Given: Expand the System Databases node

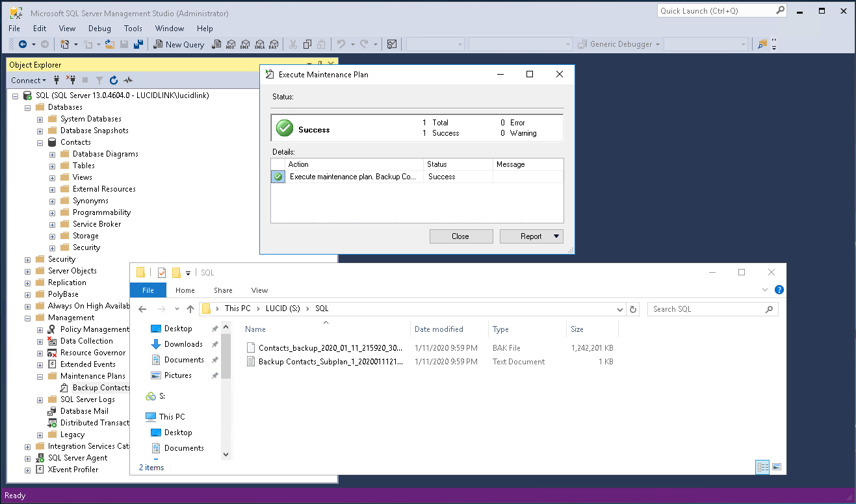Looking at the screenshot, I should click(40, 119).
